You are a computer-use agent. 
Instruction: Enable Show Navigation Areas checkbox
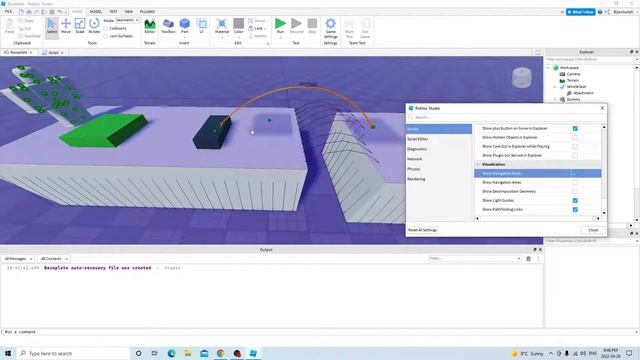pos(575,182)
